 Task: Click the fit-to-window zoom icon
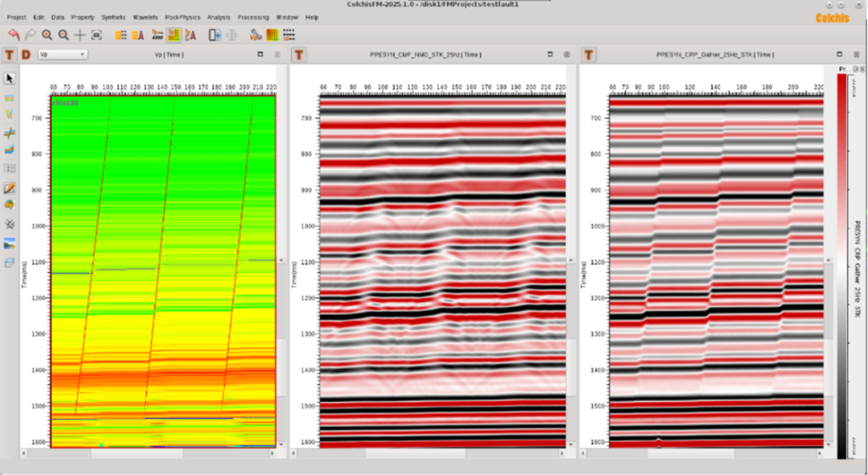pos(96,35)
